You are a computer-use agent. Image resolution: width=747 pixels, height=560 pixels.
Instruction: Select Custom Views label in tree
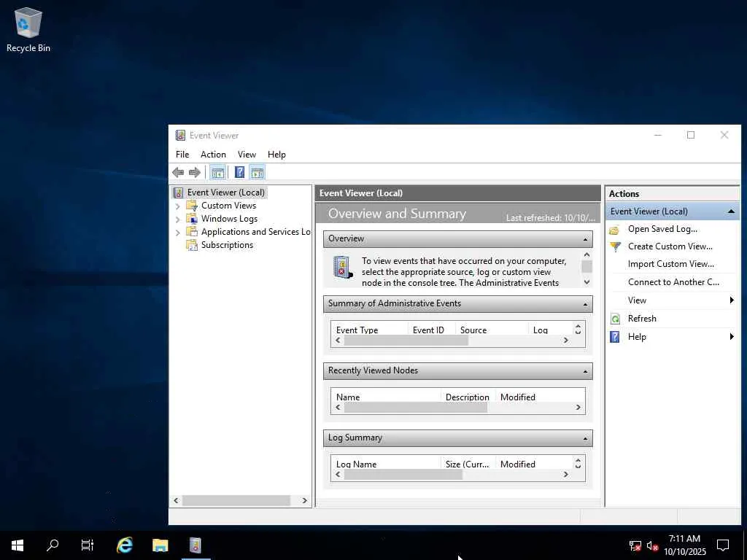[228, 205]
